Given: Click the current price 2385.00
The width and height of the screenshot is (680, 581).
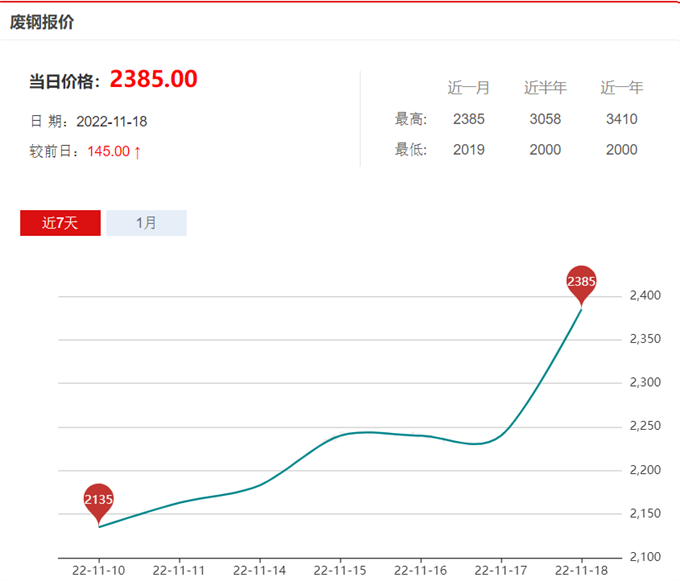Looking at the screenshot, I should [154, 79].
